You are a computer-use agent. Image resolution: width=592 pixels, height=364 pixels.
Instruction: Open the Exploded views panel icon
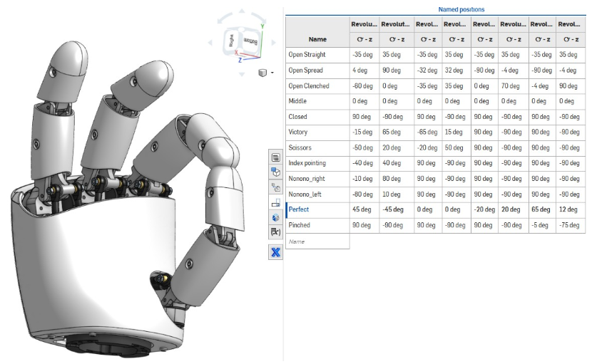point(275,187)
